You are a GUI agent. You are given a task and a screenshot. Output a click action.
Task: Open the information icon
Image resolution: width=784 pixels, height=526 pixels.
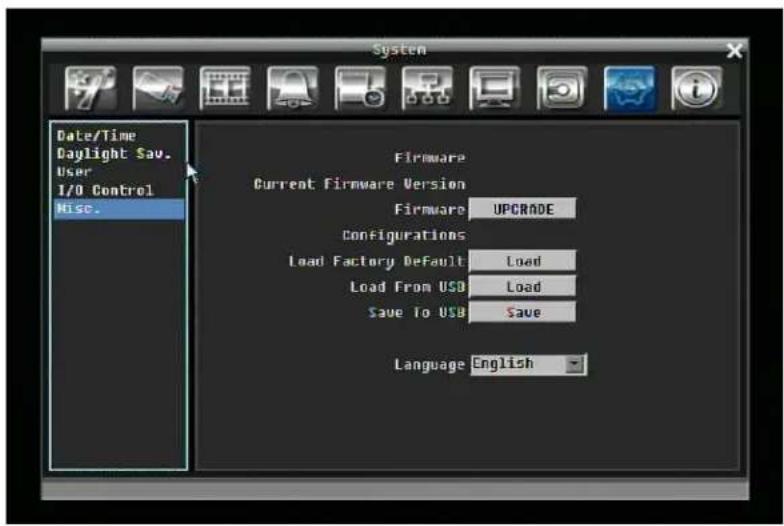click(x=696, y=88)
